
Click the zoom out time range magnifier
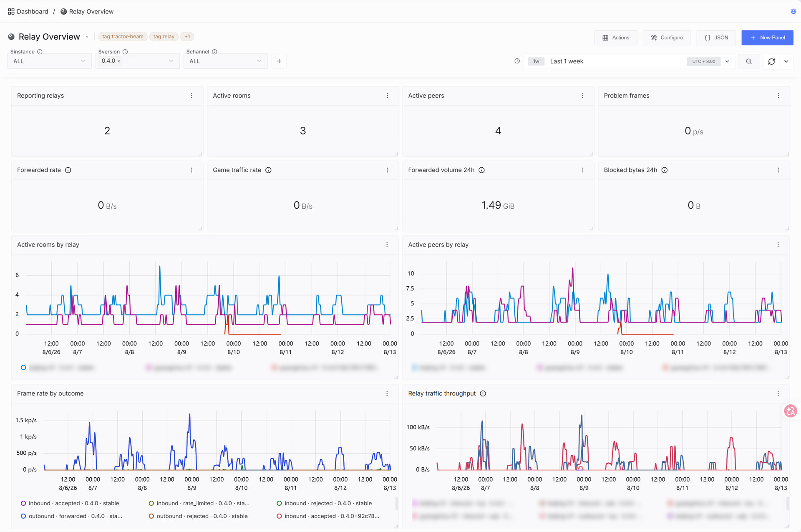749,61
